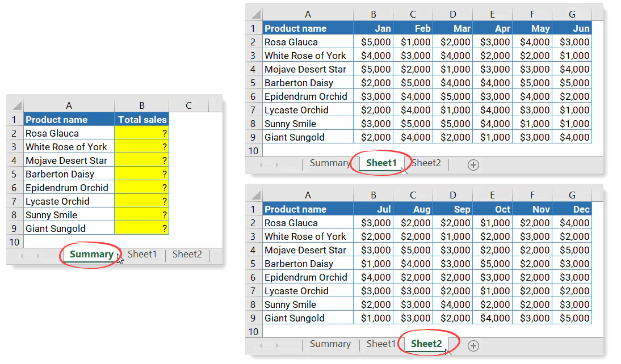Select Rosa Glauca's $5,000 Jan cell in Sheet1
The height and width of the screenshot is (364, 621).
pos(374,41)
